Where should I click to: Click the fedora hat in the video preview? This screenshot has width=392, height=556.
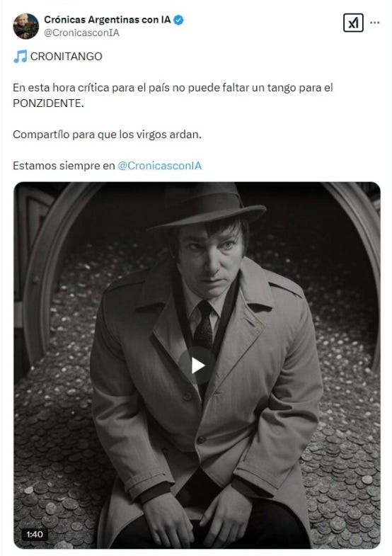point(208,205)
